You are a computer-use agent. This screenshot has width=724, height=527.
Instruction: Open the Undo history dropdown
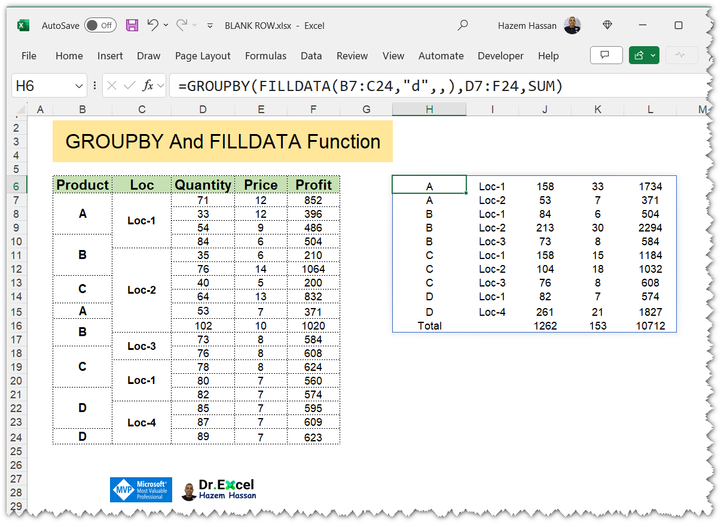pyautogui.click(x=166, y=25)
